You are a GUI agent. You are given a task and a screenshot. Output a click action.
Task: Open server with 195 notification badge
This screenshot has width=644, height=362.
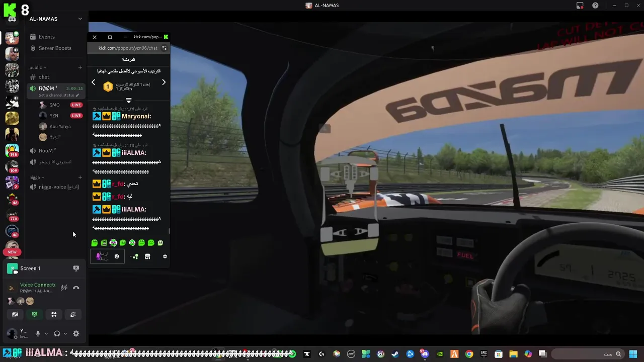click(12, 150)
